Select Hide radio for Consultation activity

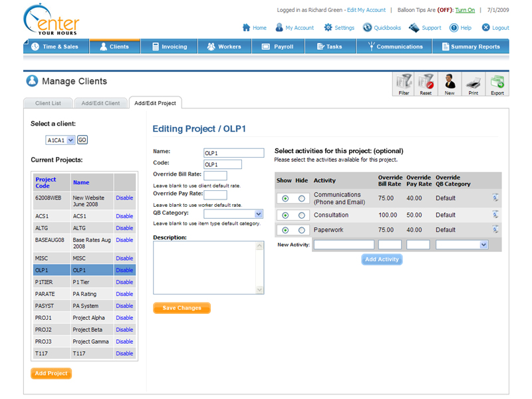302,215
